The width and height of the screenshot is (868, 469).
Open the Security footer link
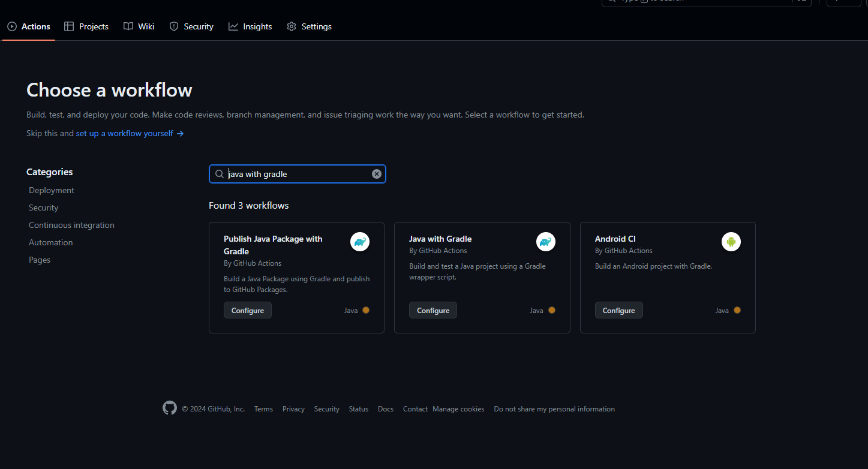[327, 409]
